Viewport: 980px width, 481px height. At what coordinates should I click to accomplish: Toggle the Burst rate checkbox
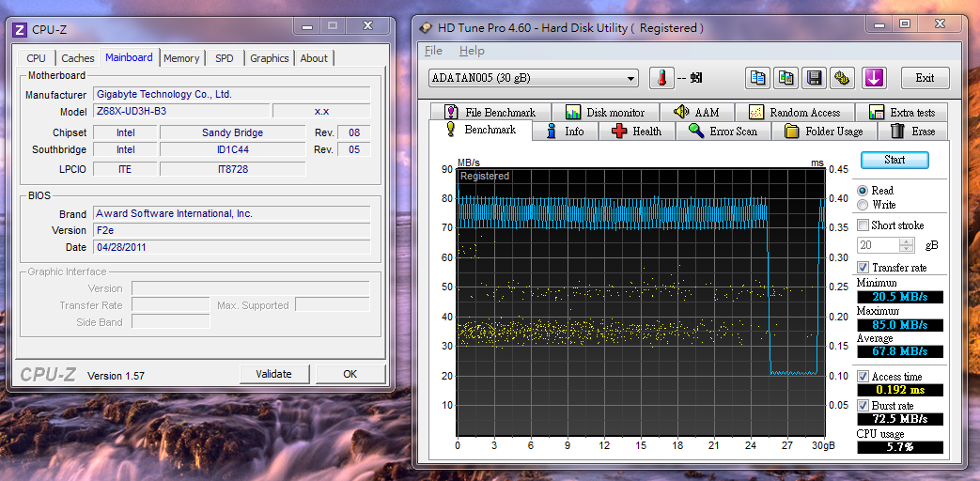863,406
